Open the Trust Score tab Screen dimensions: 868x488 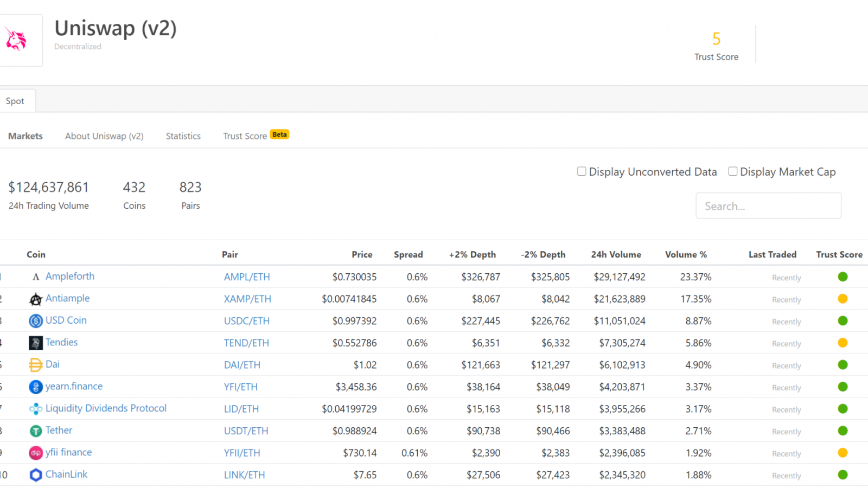point(245,136)
